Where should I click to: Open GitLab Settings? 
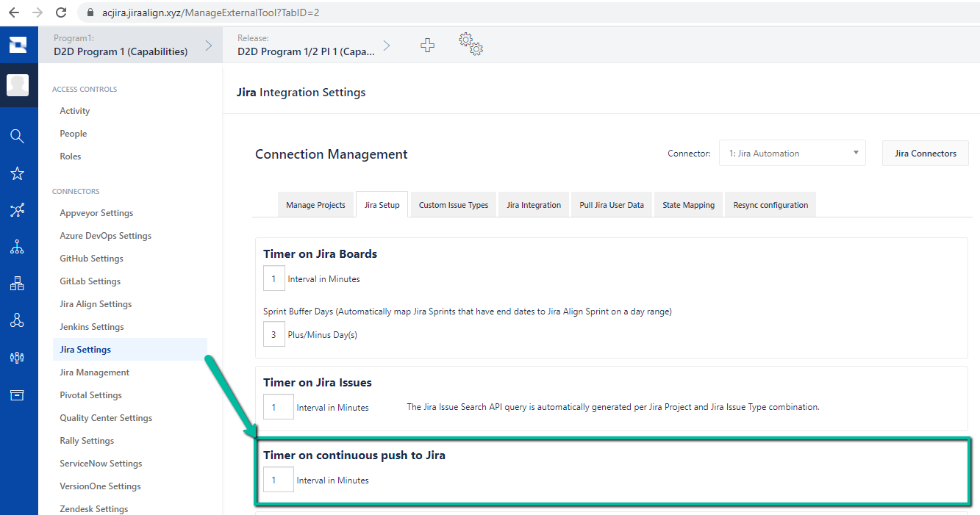(x=90, y=281)
